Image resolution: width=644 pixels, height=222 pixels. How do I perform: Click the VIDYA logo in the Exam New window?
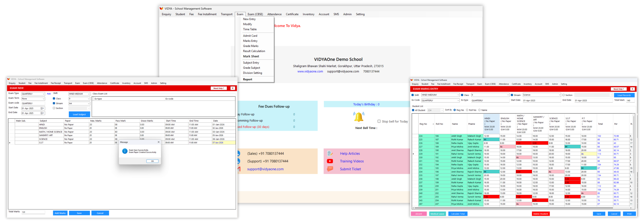(x=8, y=79)
